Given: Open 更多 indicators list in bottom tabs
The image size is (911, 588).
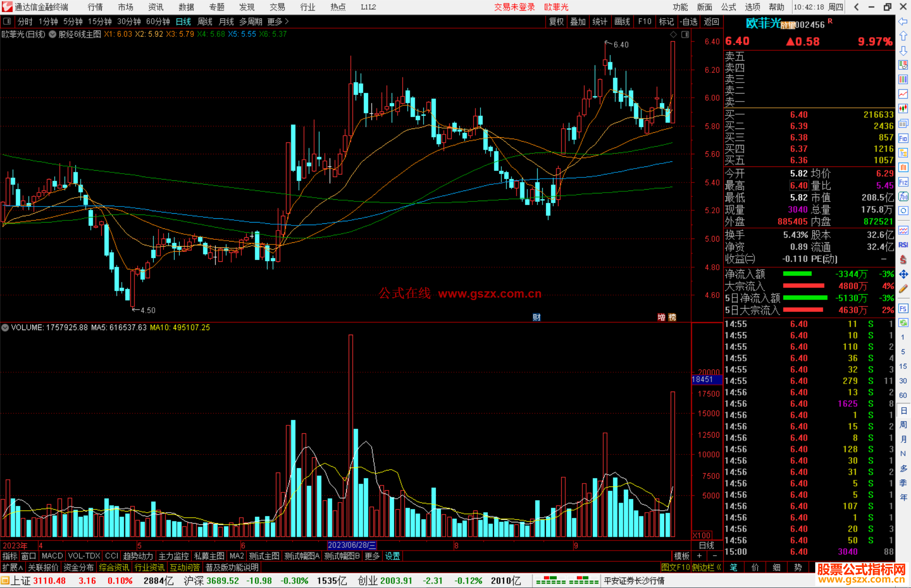Looking at the screenshot, I should click(372, 556).
